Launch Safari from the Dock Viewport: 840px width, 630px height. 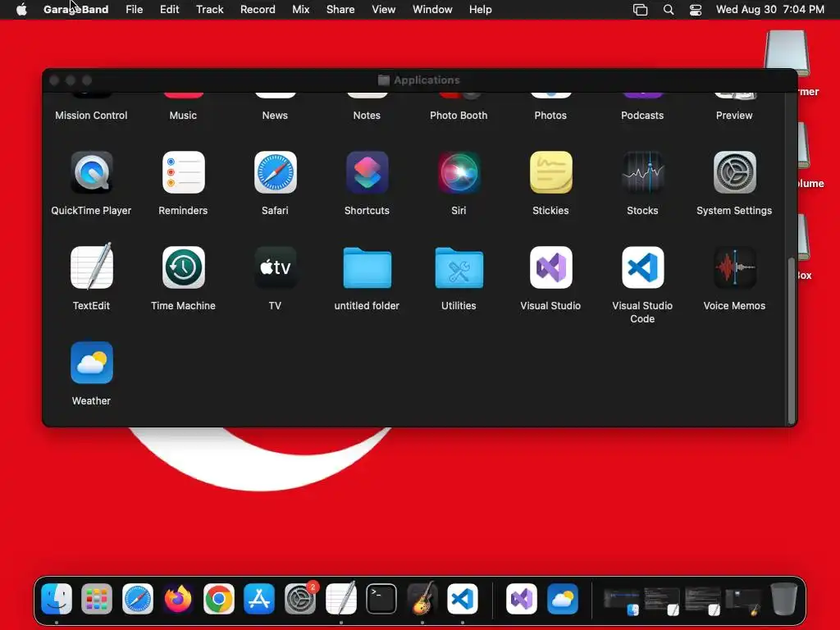[138, 598]
